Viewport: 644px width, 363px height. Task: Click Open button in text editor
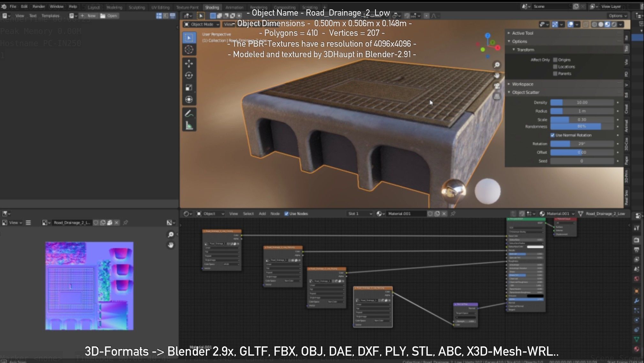tap(109, 16)
